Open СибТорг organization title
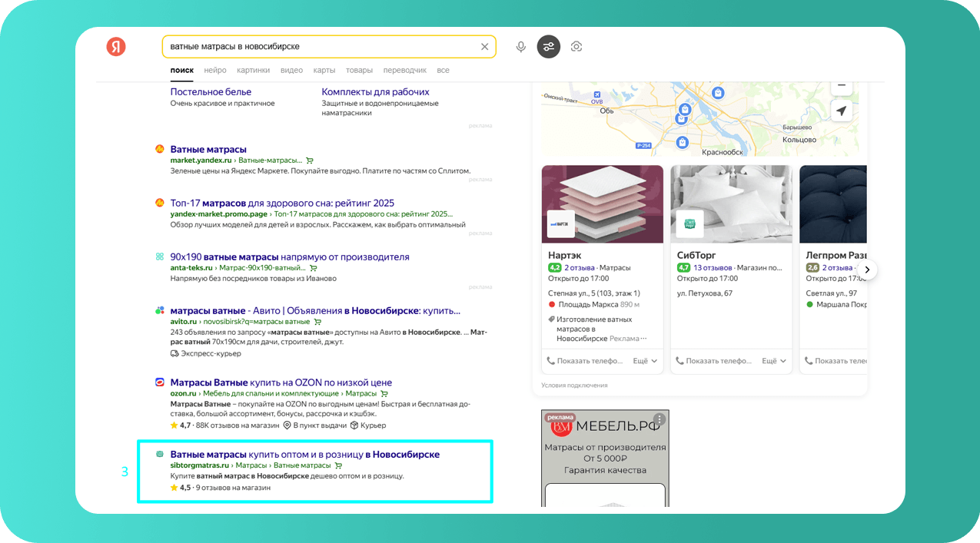The height and width of the screenshot is (543, 980). tap(696, 255)
